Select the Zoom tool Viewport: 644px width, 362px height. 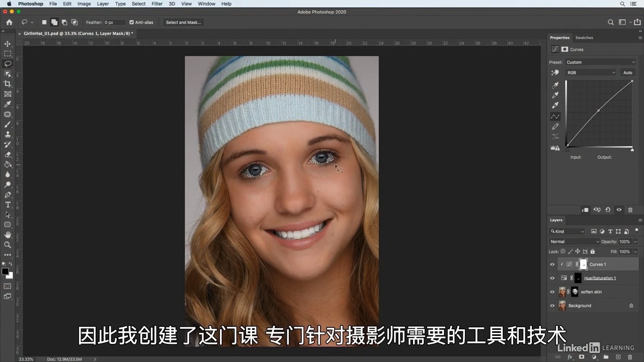click(8, 245)
